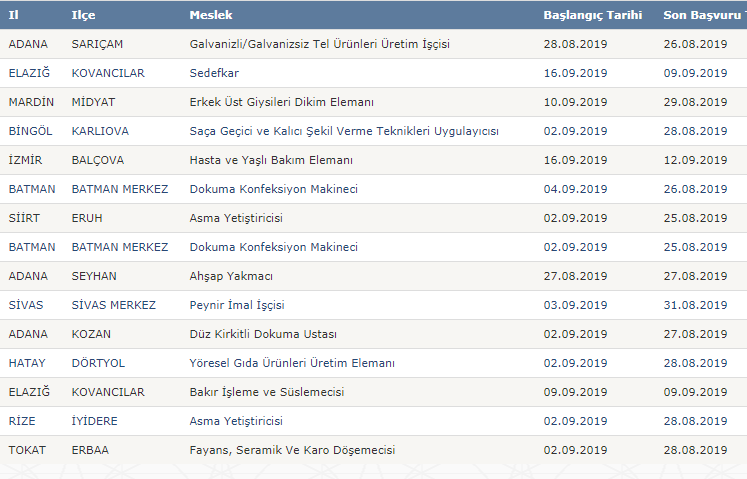
Task: Open the Sedefkar job listing
Action: [x=214, y=73]
